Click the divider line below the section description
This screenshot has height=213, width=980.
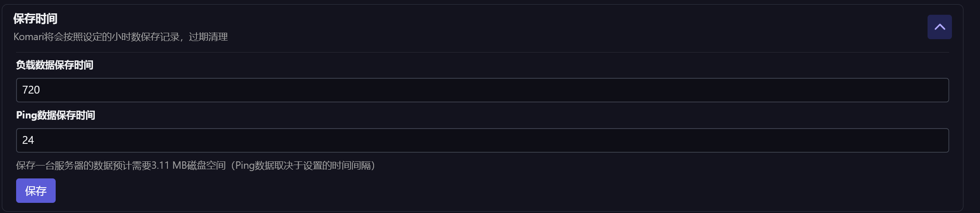click(482, 53)
